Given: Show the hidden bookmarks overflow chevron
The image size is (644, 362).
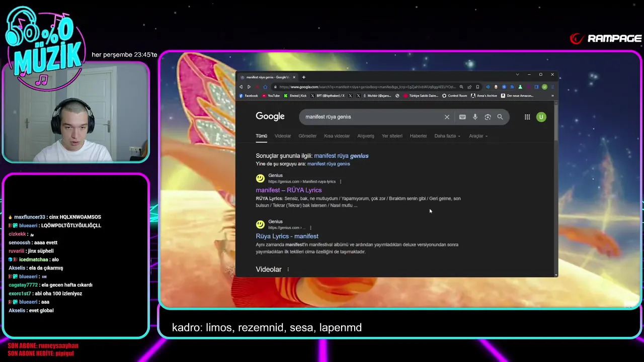Looking at the screenshot, I should pyautogui.click(x=552, y=96).
